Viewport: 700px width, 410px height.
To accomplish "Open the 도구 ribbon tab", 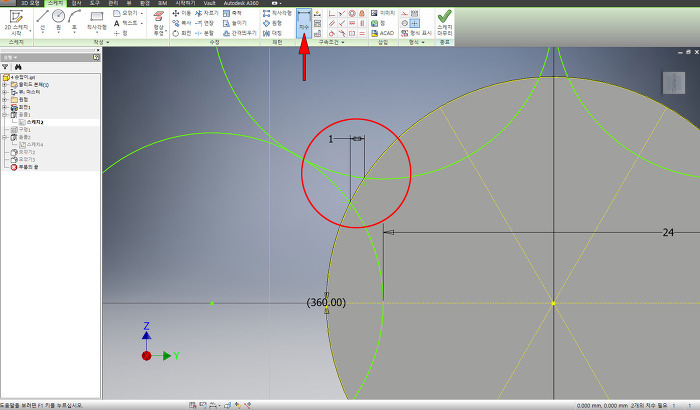I will tap(95, 3).
